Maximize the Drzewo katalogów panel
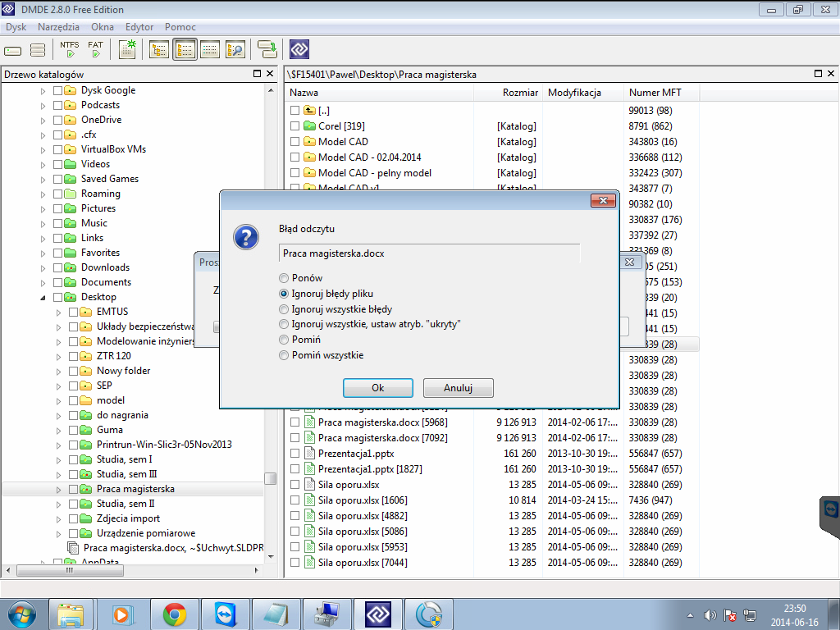This screenshot has height=630, width=840. coord(257,73)
